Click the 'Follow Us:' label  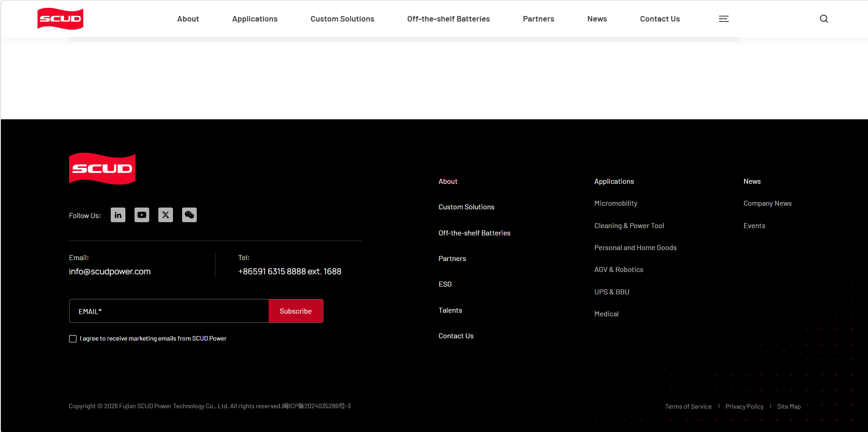(x=85, y=216)
